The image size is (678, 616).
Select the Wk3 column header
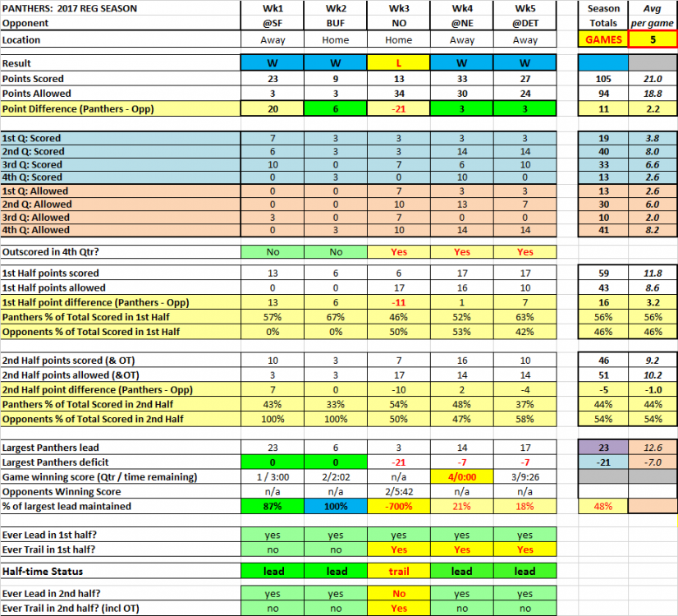398,8
